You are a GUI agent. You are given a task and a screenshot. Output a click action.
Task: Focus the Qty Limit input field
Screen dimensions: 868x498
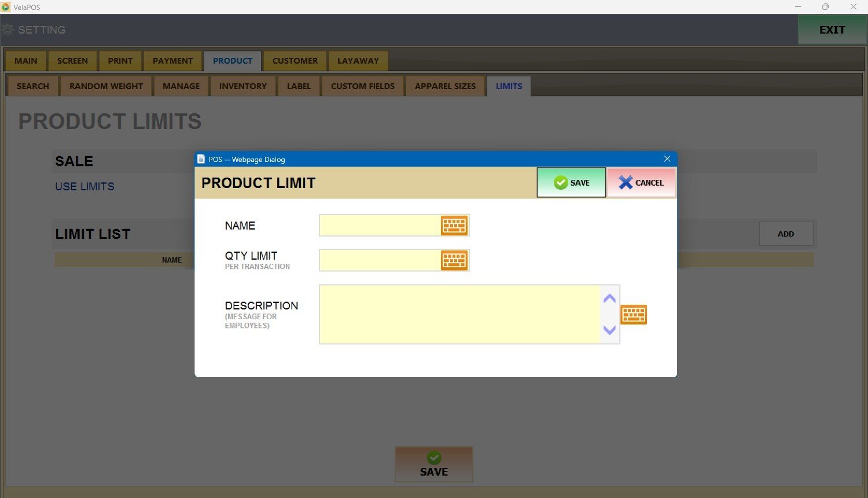tap(380, 260)
